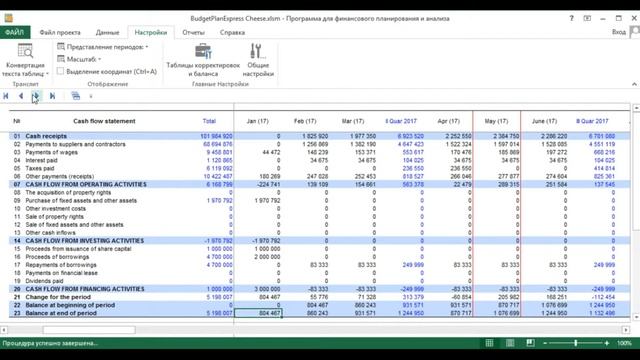Switch to the Данные ribbon tab

(107, 33)
